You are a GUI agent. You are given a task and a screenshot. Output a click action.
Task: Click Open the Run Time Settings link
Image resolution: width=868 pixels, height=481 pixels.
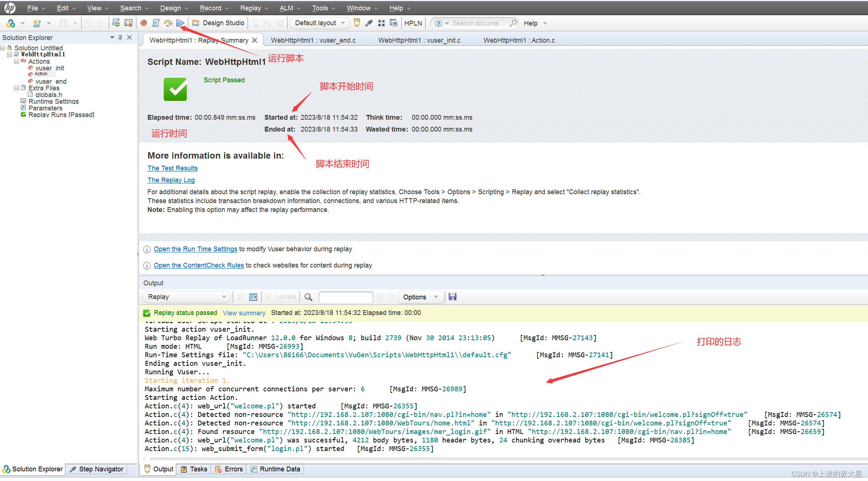195,249
